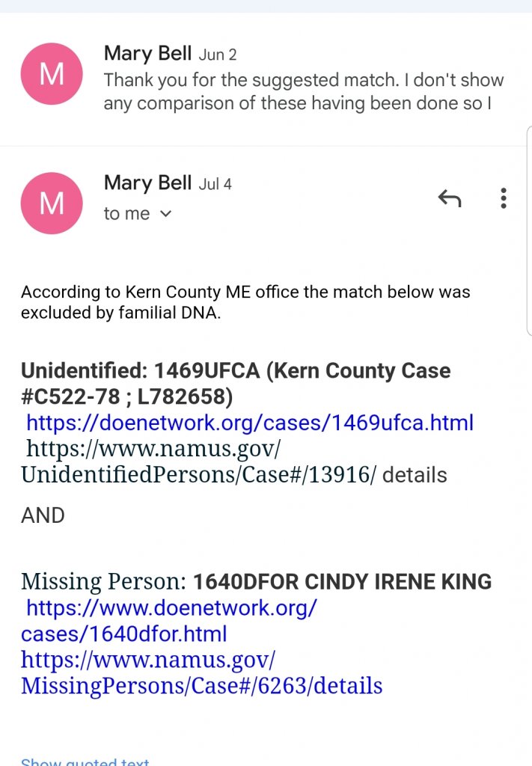
Task: Tap Mary Bell sender name on Jun 2 message
Action: pyautogui.click(x=147, y=53)
